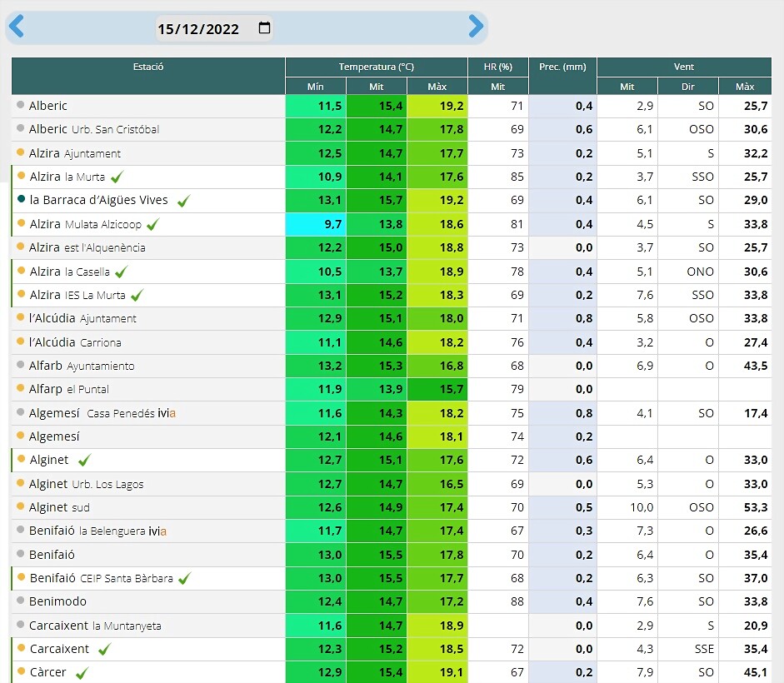784x683 pixels.
Task: Click the 45,1 max wind value for Càrcer
Action: [x=756, y=672]
